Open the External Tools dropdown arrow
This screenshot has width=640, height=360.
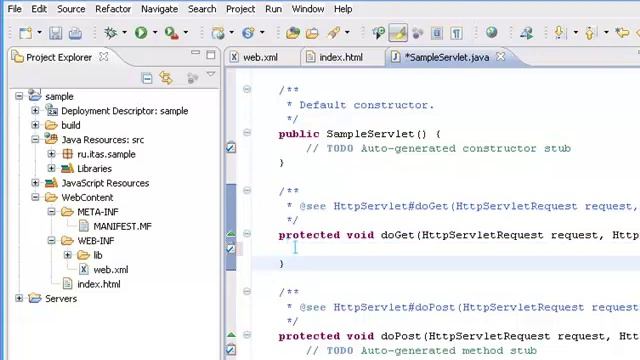coord(186,32)
